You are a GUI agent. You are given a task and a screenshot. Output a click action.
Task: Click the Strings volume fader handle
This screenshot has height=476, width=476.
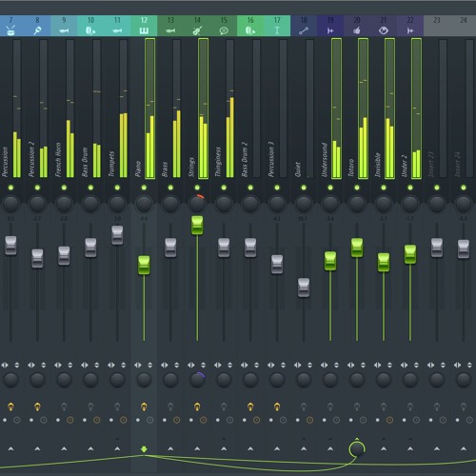[x=197, y=226]
